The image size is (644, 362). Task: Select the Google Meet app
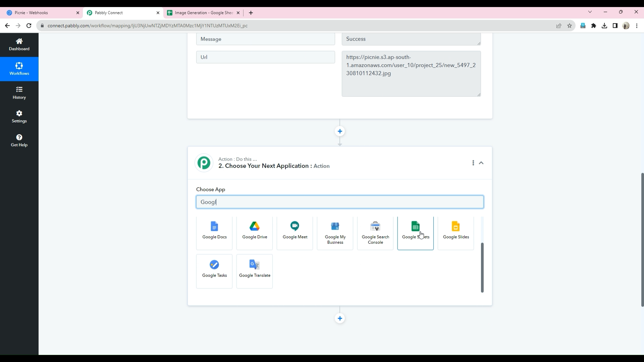click(x=295, y=232)
